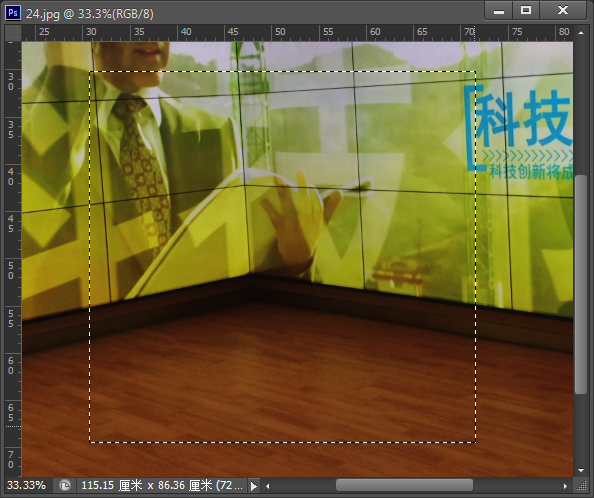The image size is (594, 498).
Task: Click the window resize grip corner
Action: pos(581,486)
